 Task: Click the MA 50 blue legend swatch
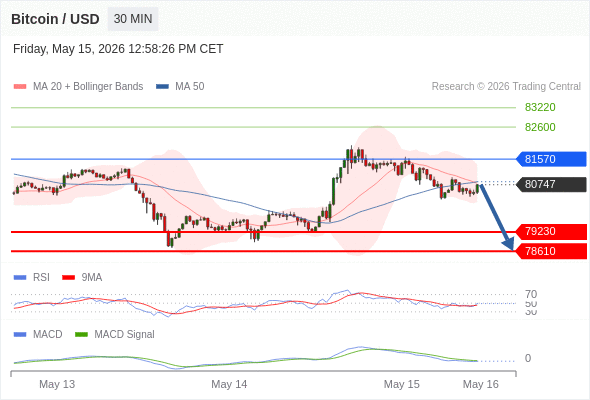point(162,87)
